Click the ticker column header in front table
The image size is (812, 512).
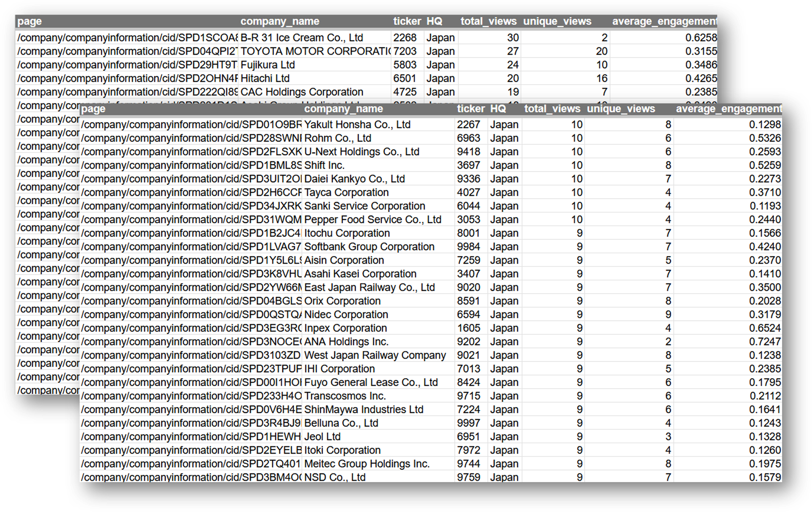(x=471, y=109)
